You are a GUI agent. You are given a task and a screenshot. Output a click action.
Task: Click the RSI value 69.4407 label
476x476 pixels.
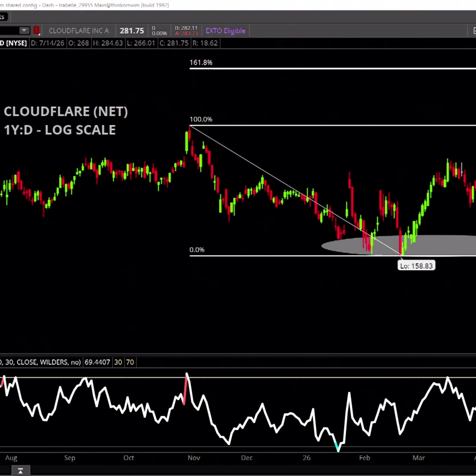(x=97, y=362)
